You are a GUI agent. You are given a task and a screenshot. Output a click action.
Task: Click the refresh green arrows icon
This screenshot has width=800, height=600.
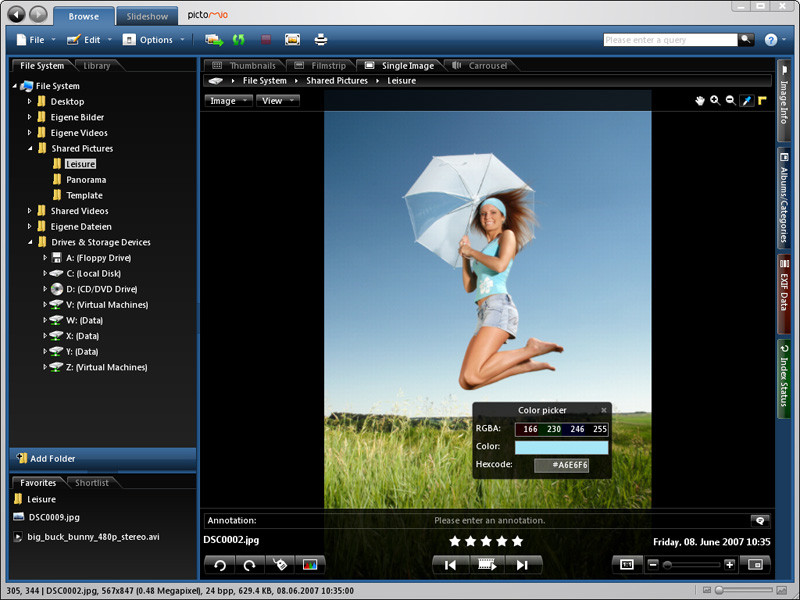(x=238, y=39)
